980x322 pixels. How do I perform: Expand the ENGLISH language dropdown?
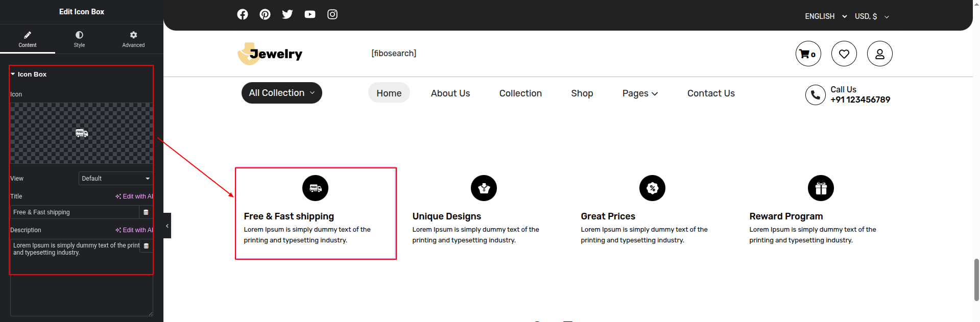pyautogui.click(x=825, y=16)
